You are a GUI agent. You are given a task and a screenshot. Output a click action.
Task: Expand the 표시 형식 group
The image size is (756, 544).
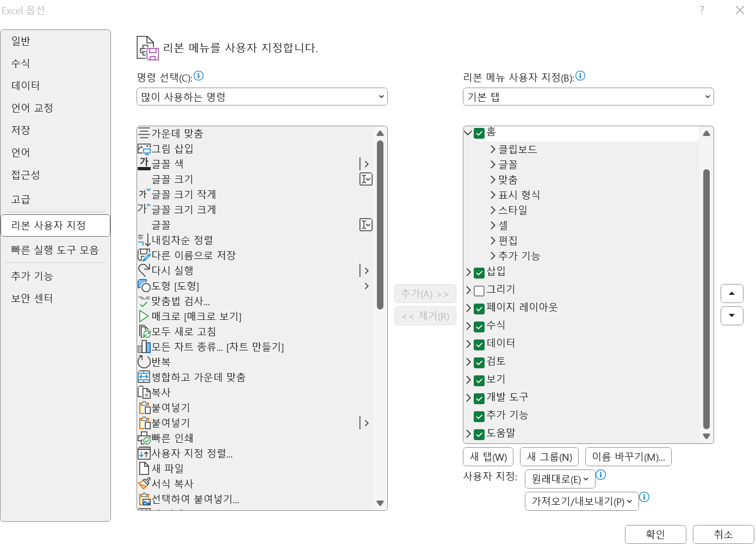(x=493, y=194)
